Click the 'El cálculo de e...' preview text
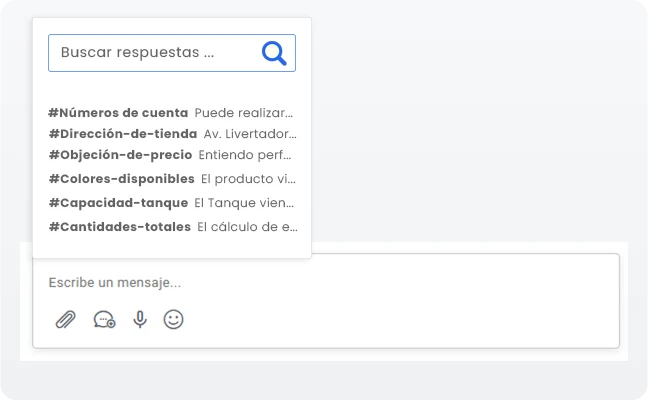 247,226
